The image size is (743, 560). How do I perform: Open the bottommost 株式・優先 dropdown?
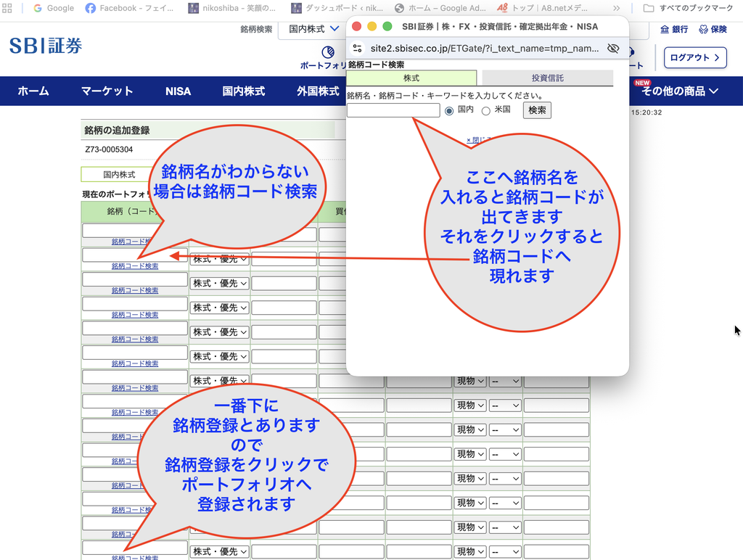pos(220,551)
